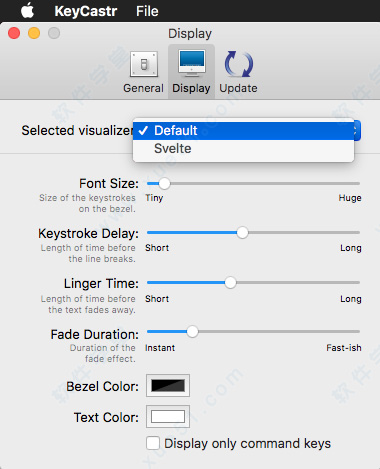Choose Default in the visualizer menu
The height and width of the screenshot is (469, 380).
pyautogui.click(x=243, y=131)
